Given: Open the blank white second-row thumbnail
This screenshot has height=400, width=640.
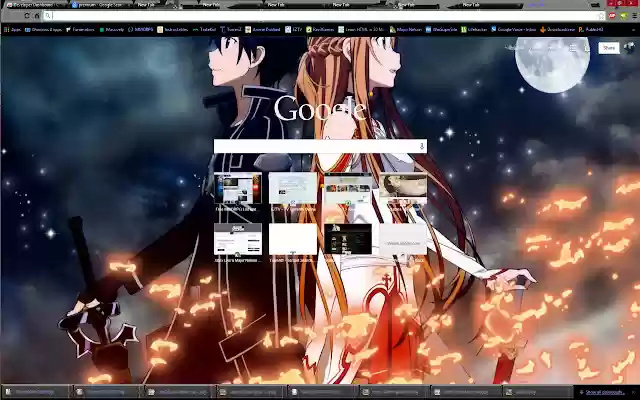Looking at the screenshot, I should click(293, 240).
